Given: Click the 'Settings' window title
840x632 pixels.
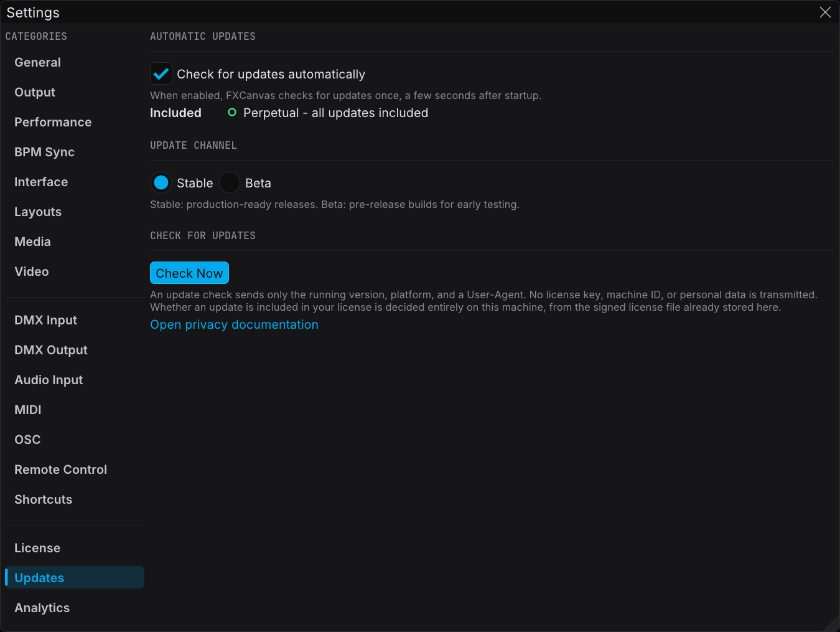Looking at the screenshot, I should pos(33,12).
